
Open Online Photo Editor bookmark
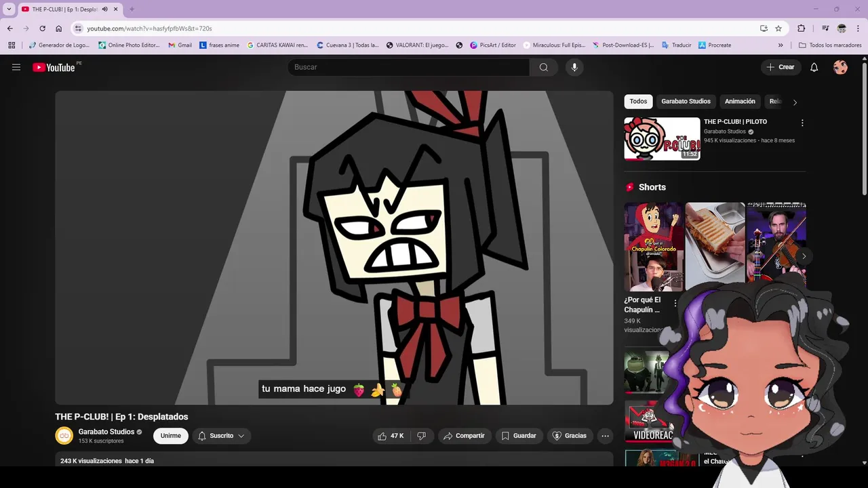click(129, 45)
